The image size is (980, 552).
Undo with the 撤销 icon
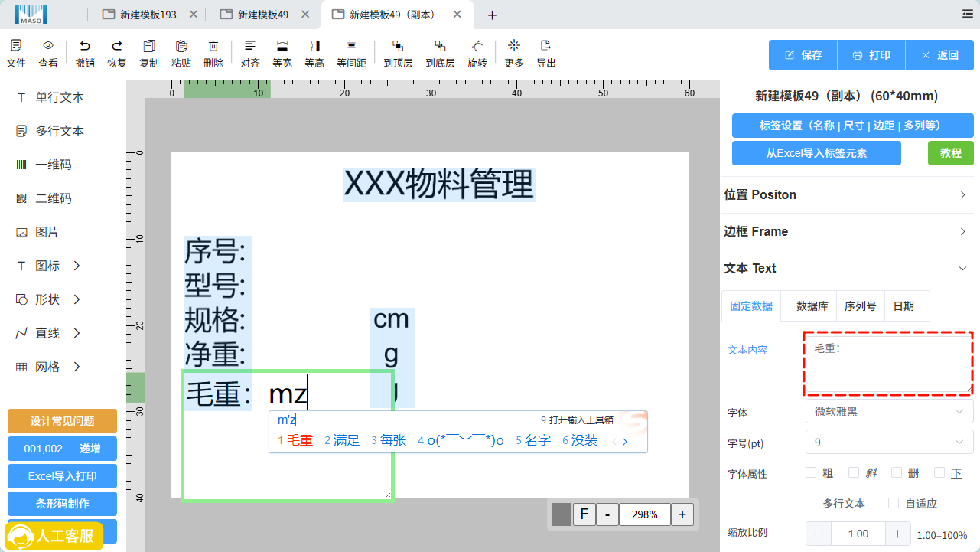tap(85, 46)
